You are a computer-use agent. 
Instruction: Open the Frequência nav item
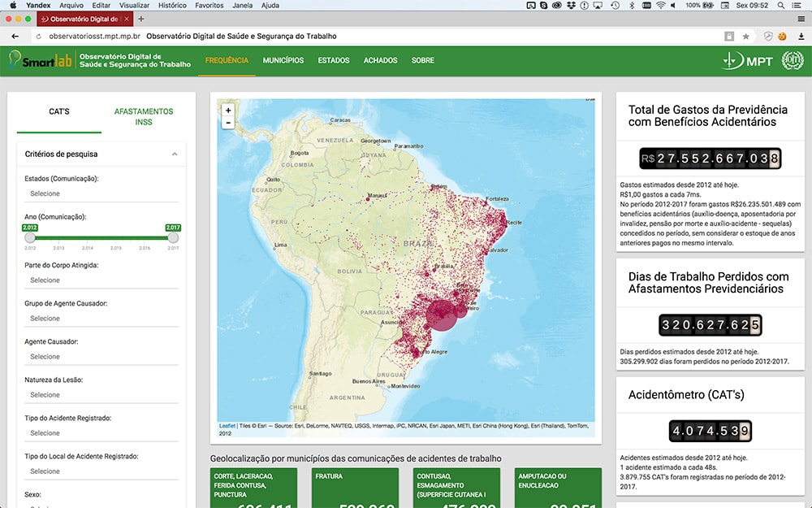(227, 60)
